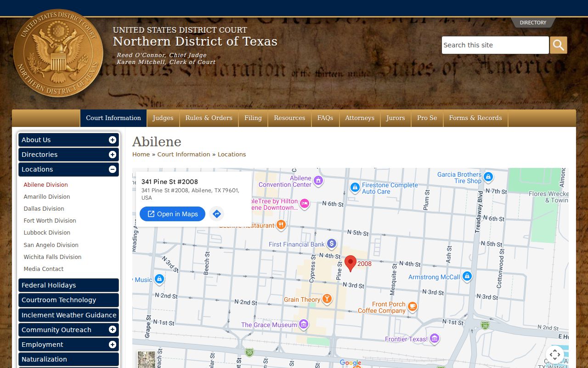Go to Amarillo Division page
This screenshot has height=368, width=588.
tap(47, 196)
